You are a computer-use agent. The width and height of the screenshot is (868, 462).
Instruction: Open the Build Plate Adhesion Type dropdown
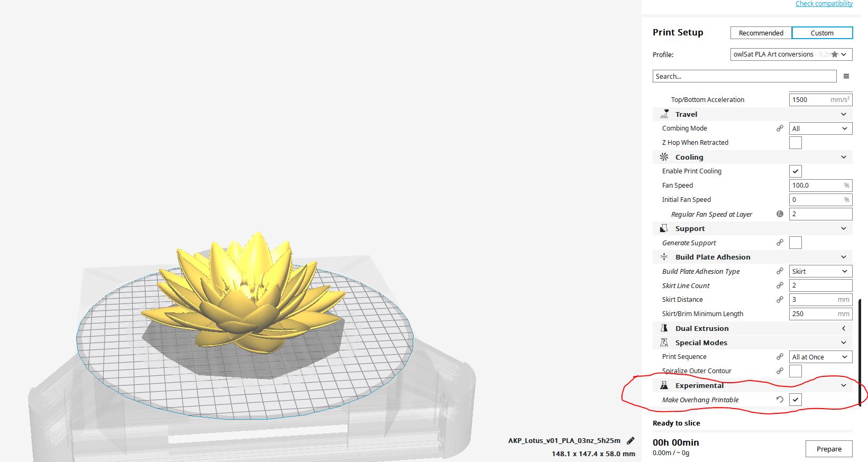pos(821,271)
